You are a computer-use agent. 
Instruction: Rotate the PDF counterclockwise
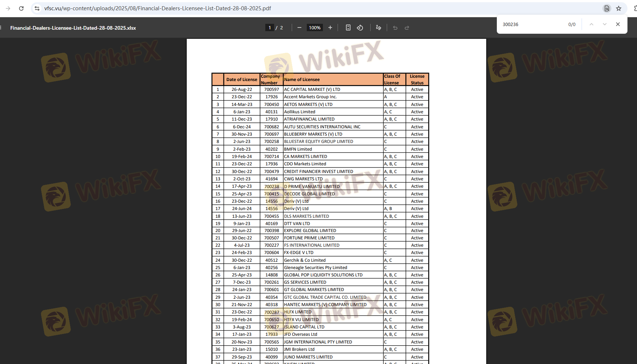click(x=360, y=28)
